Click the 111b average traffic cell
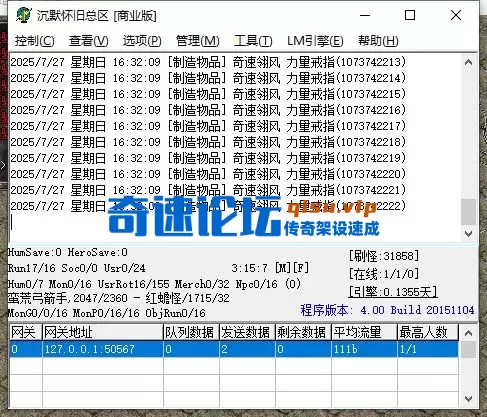487x417 pixels. 364,349
